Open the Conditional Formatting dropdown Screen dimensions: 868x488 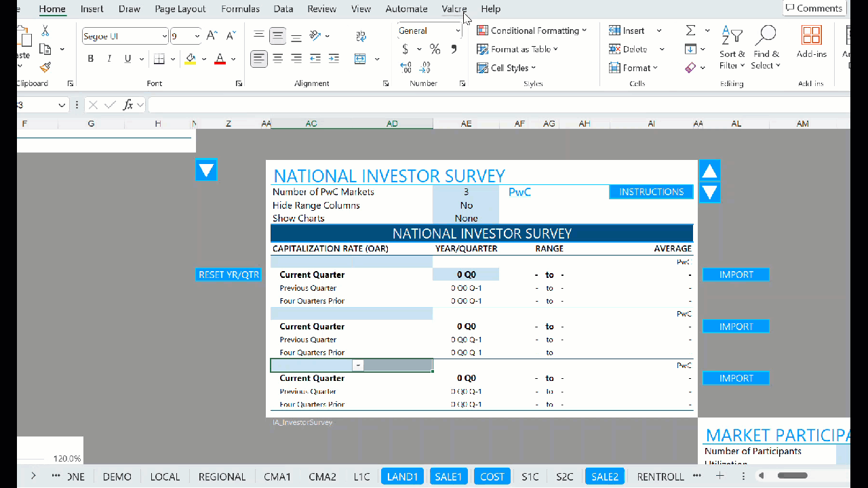532,30
